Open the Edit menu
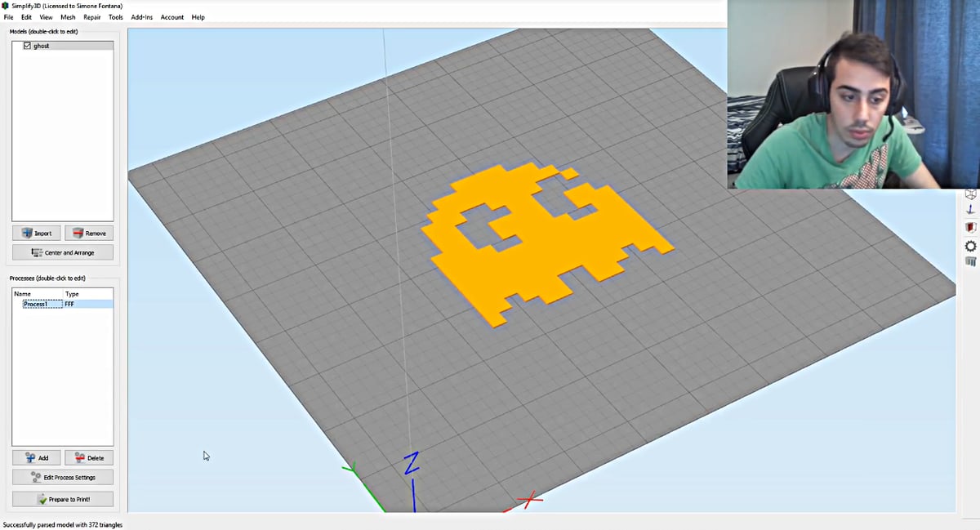The height and width of the screenshot is (530, 980). point(26,17)
